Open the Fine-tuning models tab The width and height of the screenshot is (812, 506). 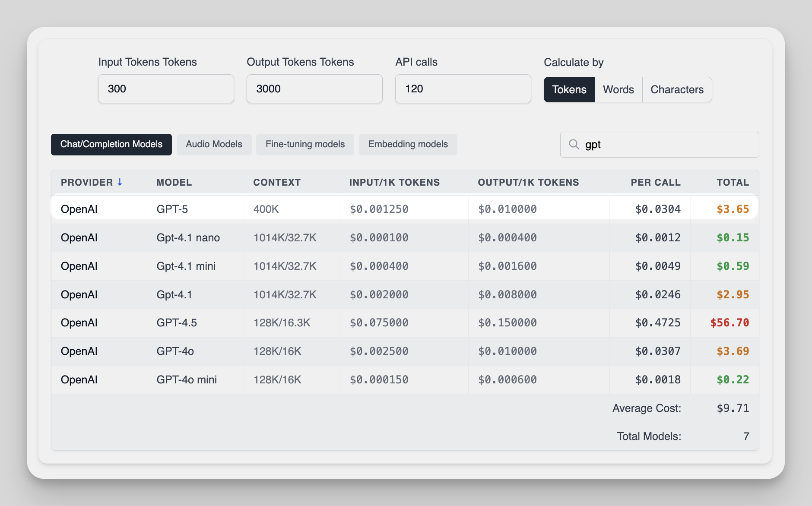(305, 144)
